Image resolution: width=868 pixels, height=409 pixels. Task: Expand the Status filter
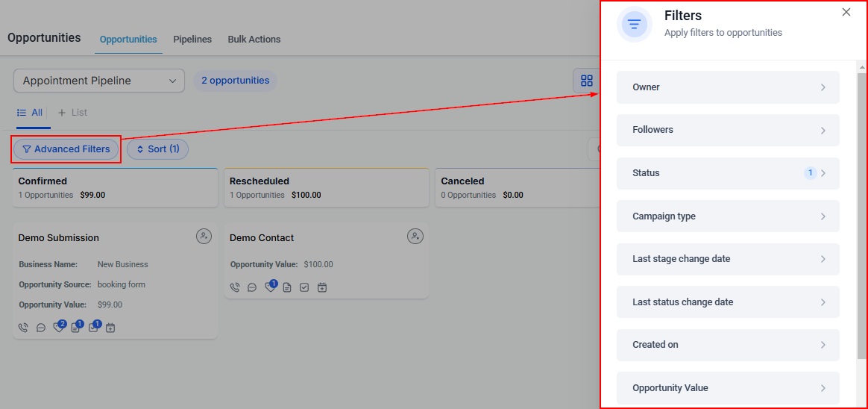click(x=728, y=173)
